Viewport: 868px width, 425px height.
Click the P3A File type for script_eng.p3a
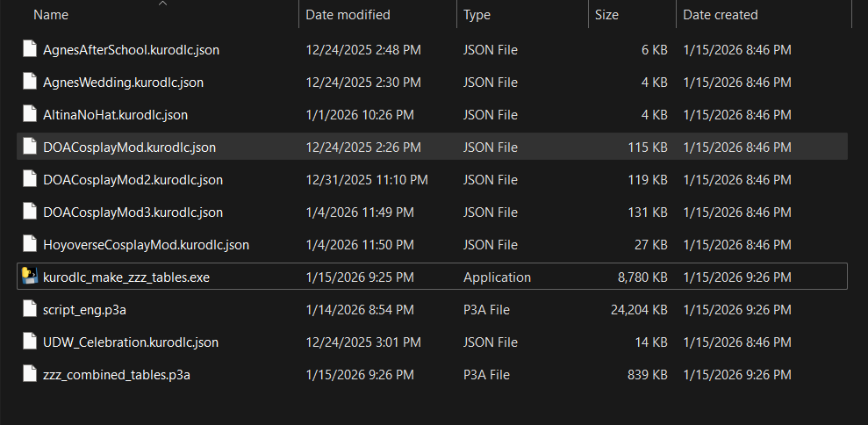click(486, 310)
